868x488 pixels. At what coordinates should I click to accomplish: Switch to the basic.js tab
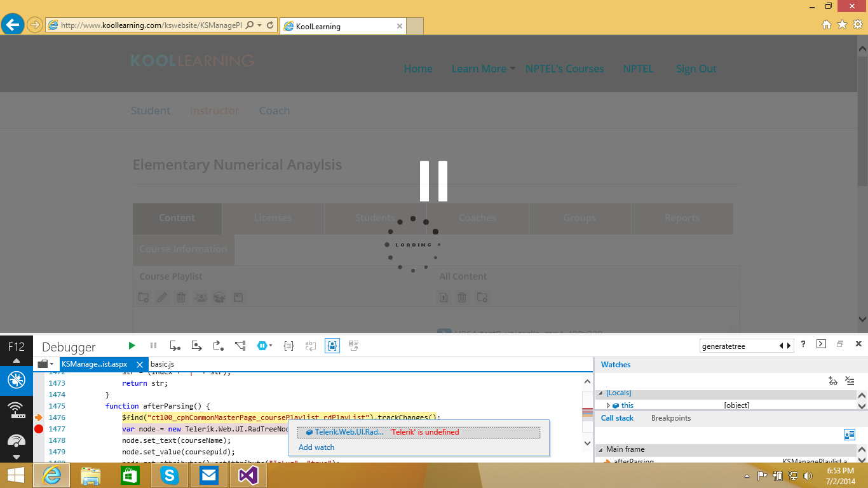pos(162,364)
